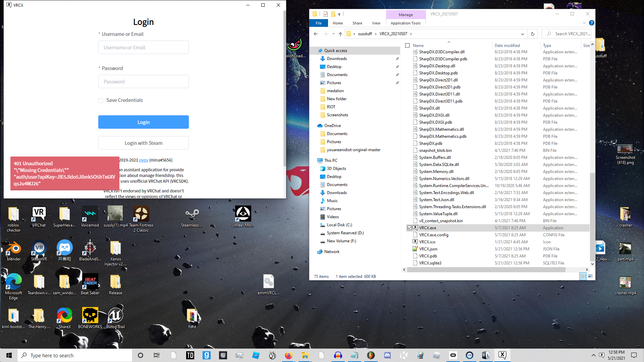Open the pypy hyperlink
Screen dimensions: 644x362
144,160
